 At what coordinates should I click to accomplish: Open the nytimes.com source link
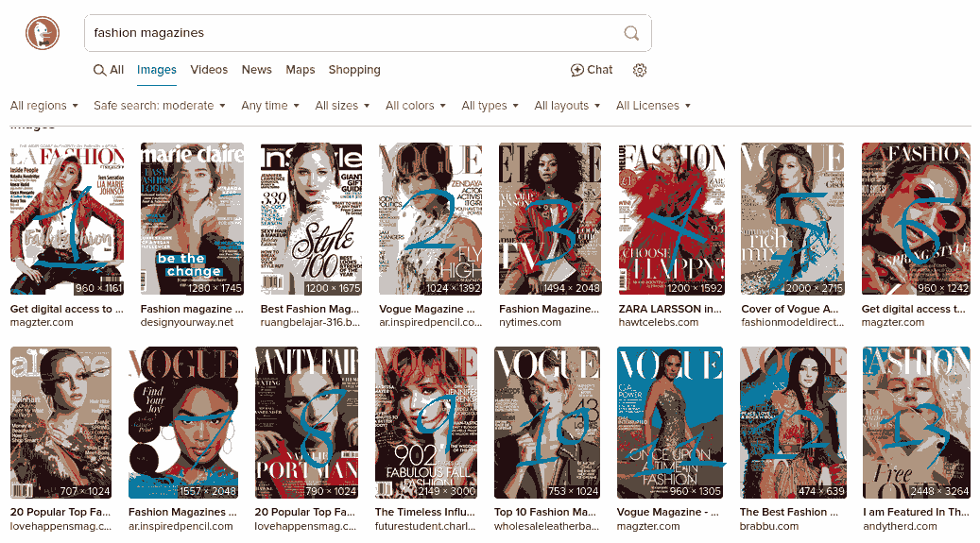tap(530, 322)
